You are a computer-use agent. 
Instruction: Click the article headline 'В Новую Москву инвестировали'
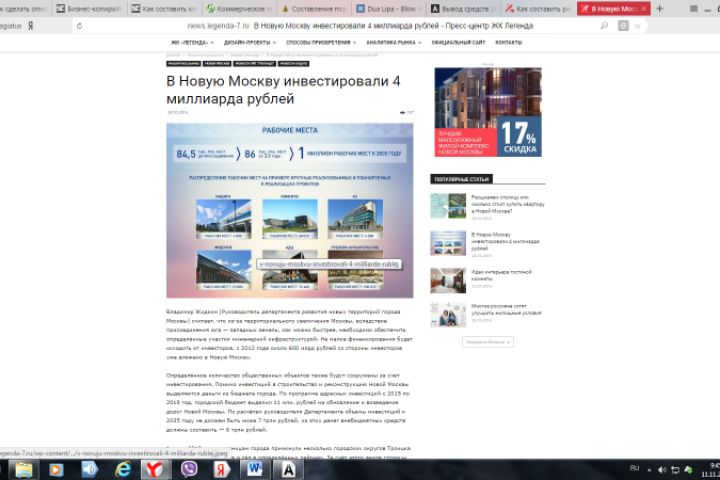click(x=283, y=90)
